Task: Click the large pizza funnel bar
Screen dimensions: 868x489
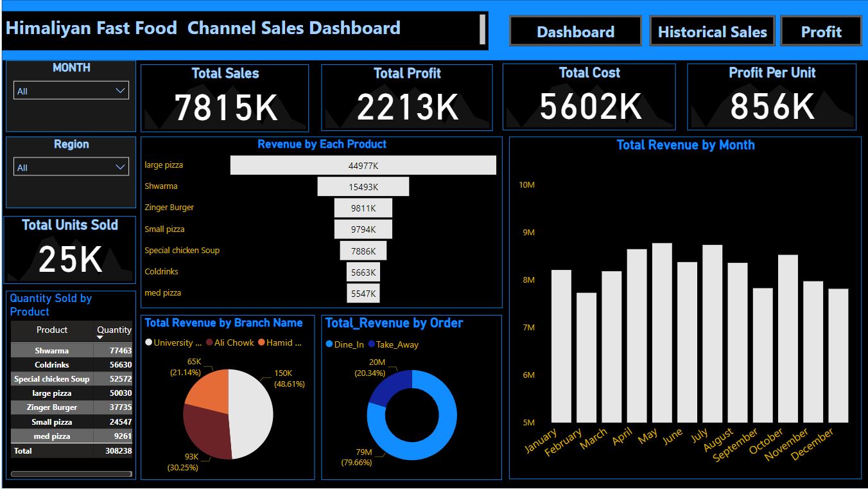Action: pos(363,165)
